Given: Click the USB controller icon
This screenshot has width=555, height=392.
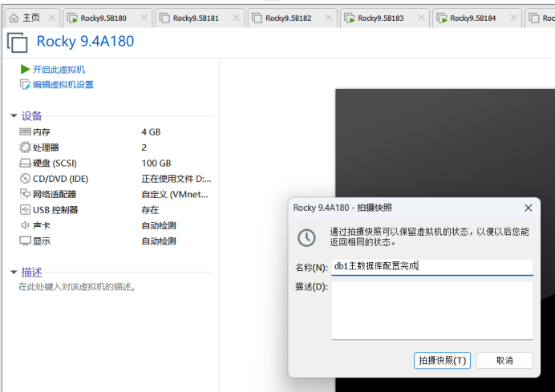Looking at the screenshot, I should coord(25,210).
